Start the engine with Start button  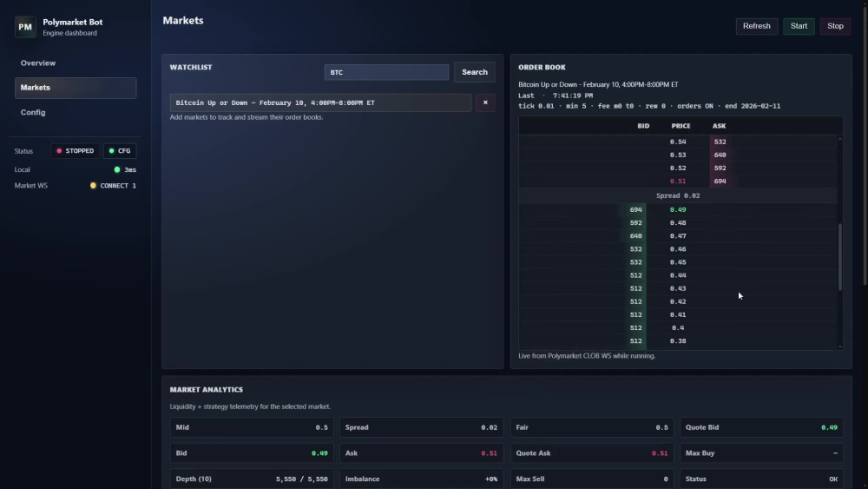coord(799,26)
